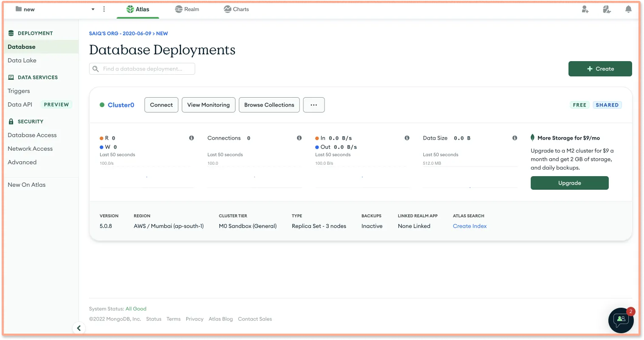Click View Monitoring button
This screenshot has height=340, width=644.
208,105
